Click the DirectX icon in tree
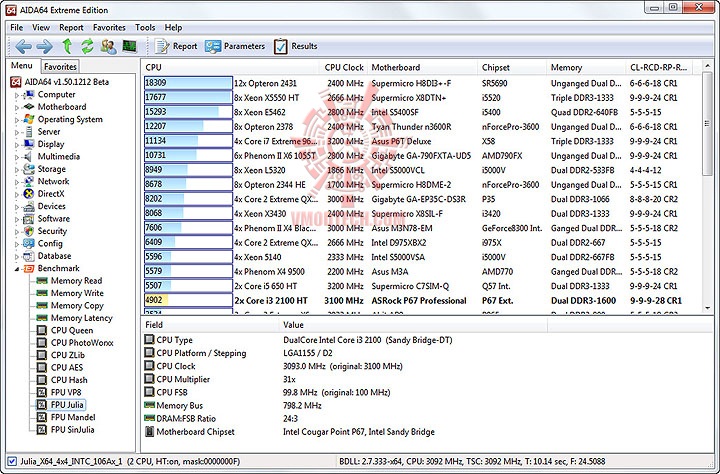This screenshot has width=720, height=474. (29, 194)
